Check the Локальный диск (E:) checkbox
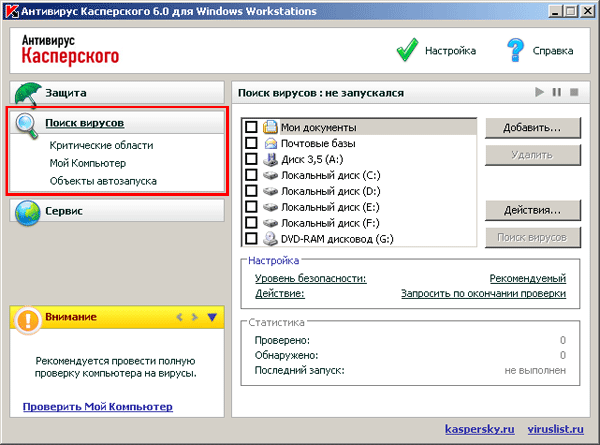The image size is (600, 445). [x=251, y=207]
